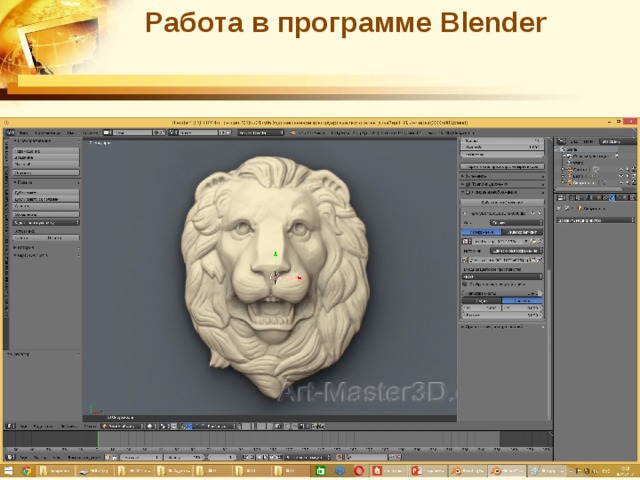Open the timeline editor type icon

click(x=10, y=458)
